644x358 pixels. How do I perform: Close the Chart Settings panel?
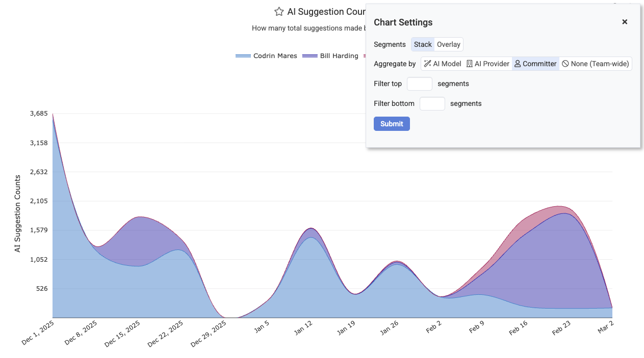click(624, 22)
